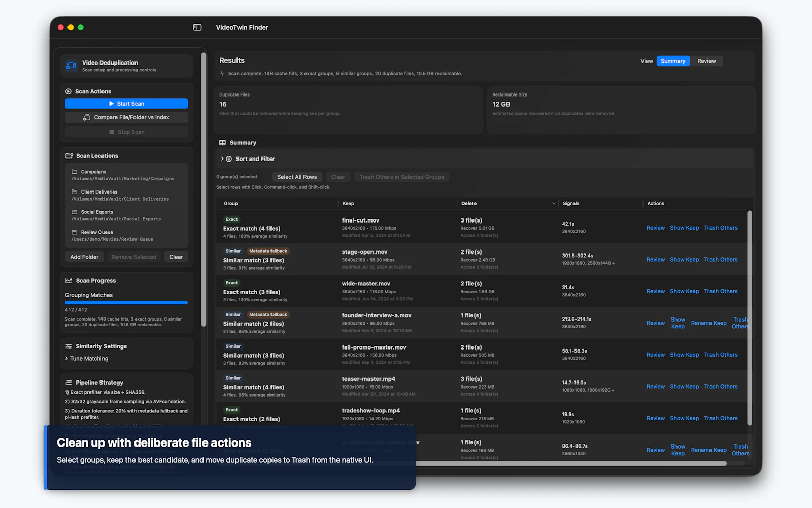Click Metadata fallback tag on stage-open.mov row
This screenshot has width=812, height=508.
[268, 251]
